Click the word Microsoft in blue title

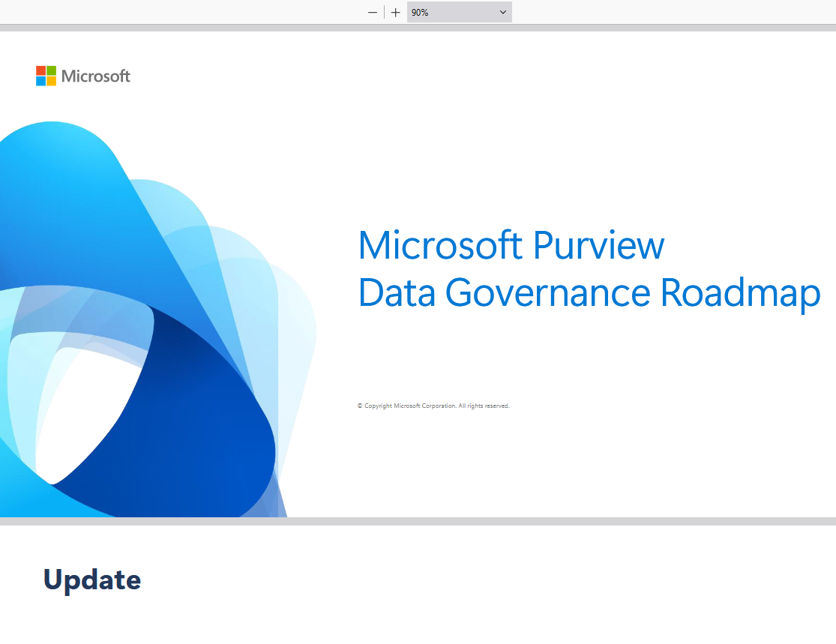440,245
